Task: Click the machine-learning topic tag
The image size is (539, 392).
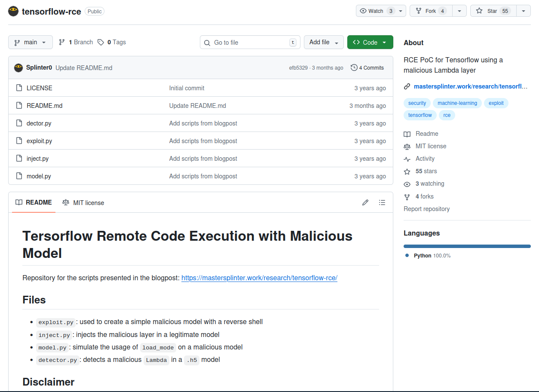Action: [x=457, y=103]
